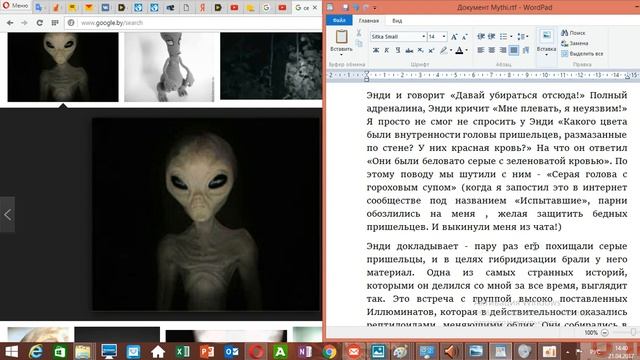Click Выделить все to select all
Screen dimensions: 640x360
click(x=582, y=53)
